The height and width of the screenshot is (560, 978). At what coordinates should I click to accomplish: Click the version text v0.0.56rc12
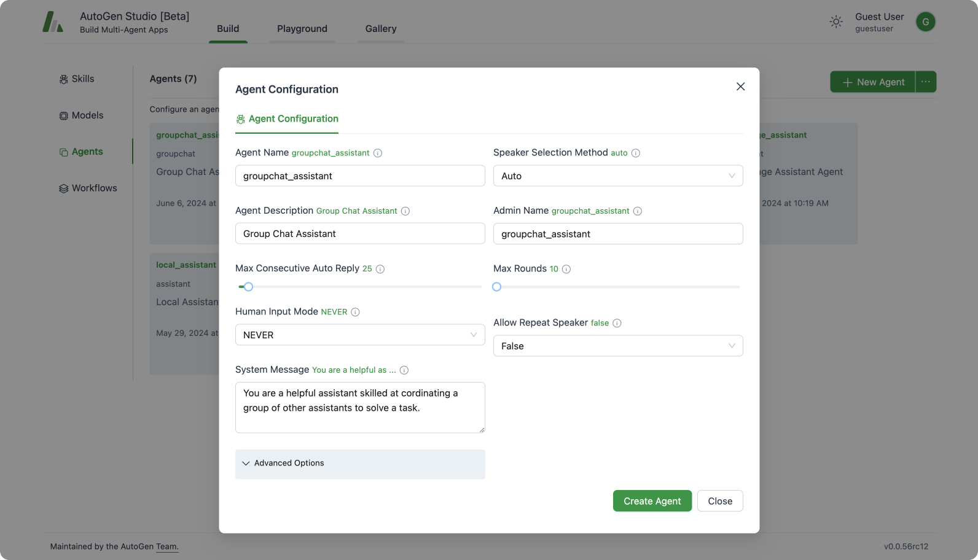(906, 546)
